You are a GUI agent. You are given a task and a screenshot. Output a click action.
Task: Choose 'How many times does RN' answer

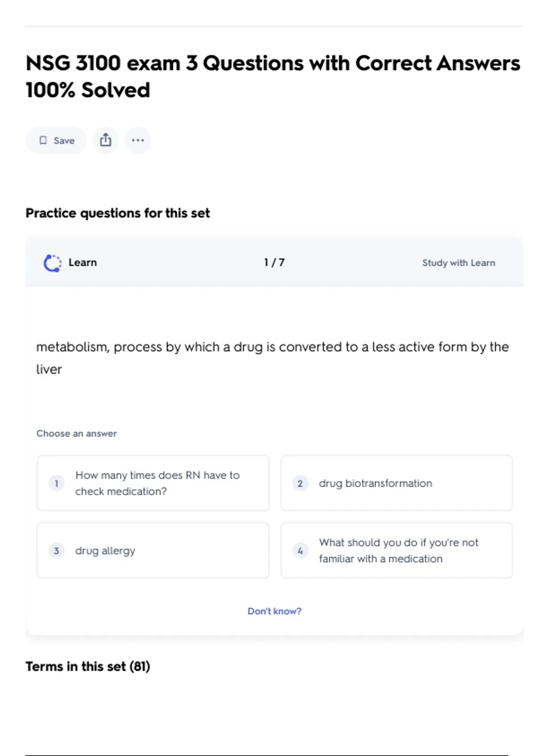pyautogui.click(x=158, y=483)
